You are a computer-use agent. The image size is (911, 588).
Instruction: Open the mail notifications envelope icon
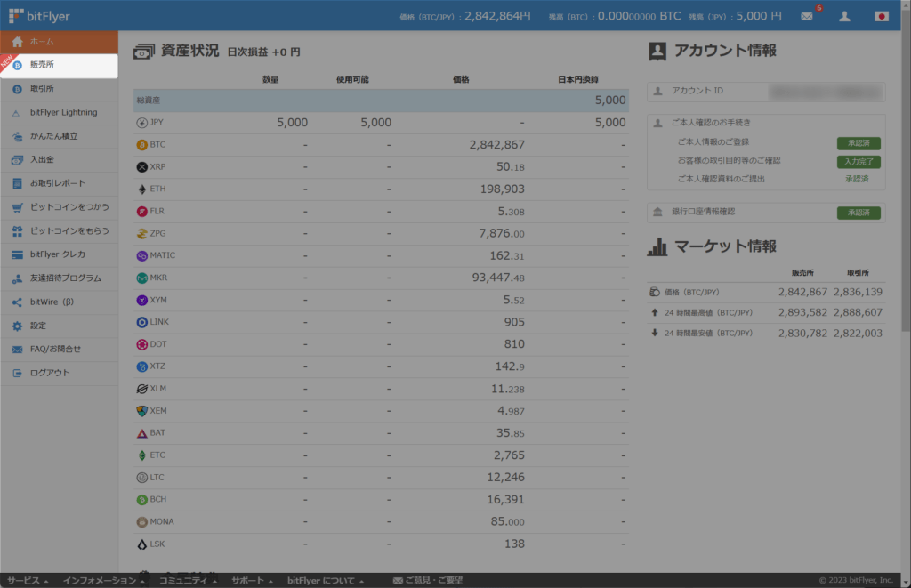806,16
